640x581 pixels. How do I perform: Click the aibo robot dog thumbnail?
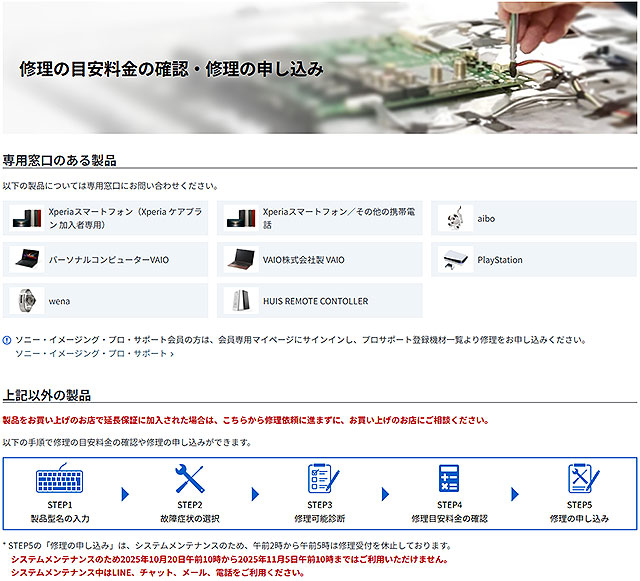tap(456, 217)
